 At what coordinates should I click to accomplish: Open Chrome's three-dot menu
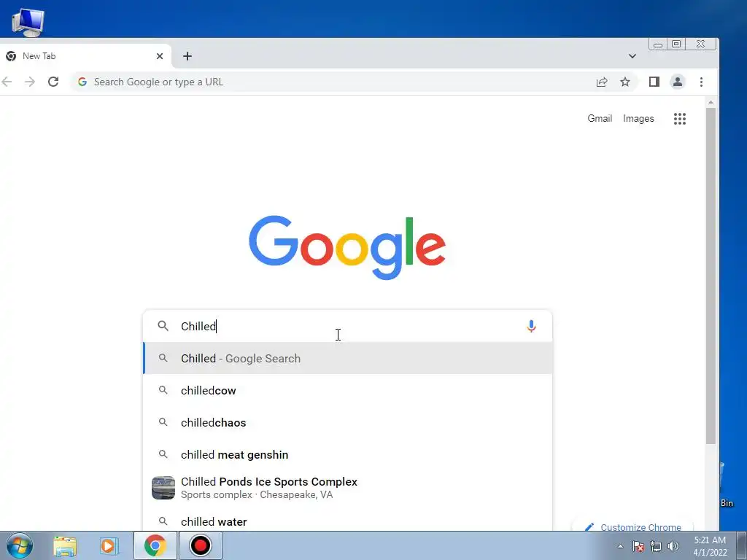pyautogui.click(x=701, y=82)
